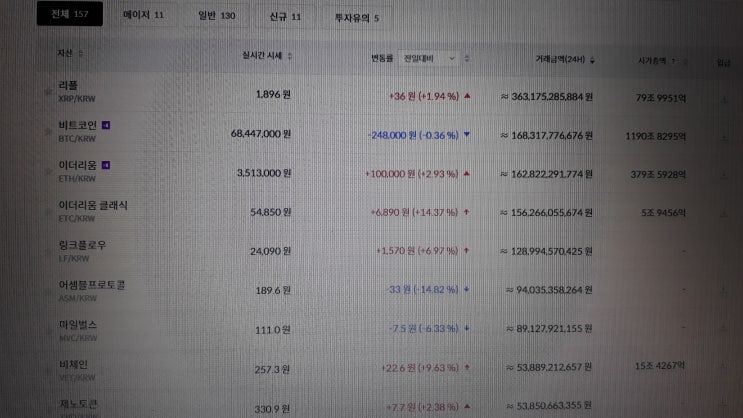
Task: Favorite 비체인 with its star
Action: tap(48, 371)
